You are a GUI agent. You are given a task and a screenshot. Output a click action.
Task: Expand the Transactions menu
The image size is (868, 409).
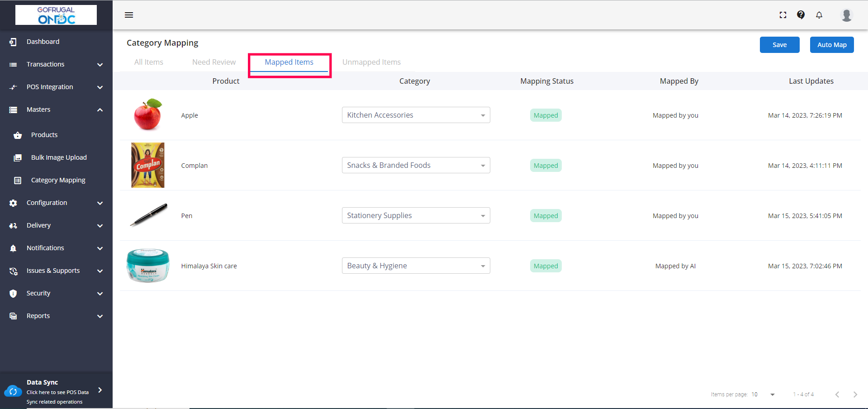point(100,64)
